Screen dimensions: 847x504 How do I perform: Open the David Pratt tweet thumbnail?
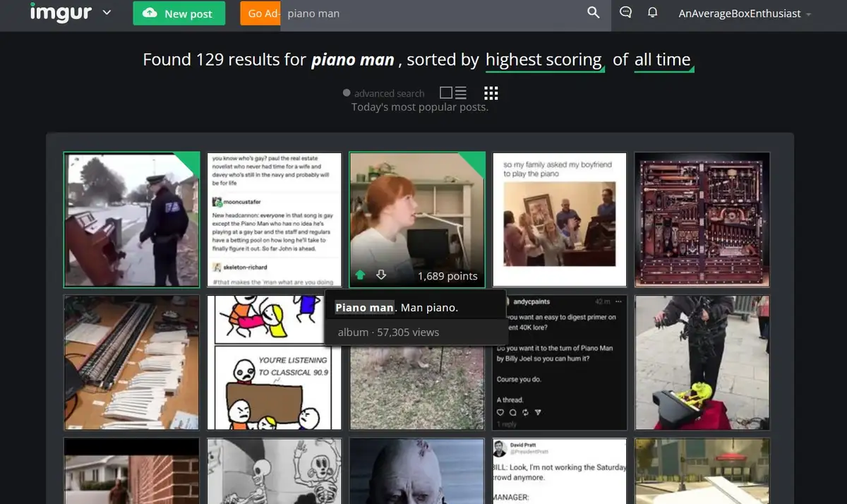(x=560, y=471)
